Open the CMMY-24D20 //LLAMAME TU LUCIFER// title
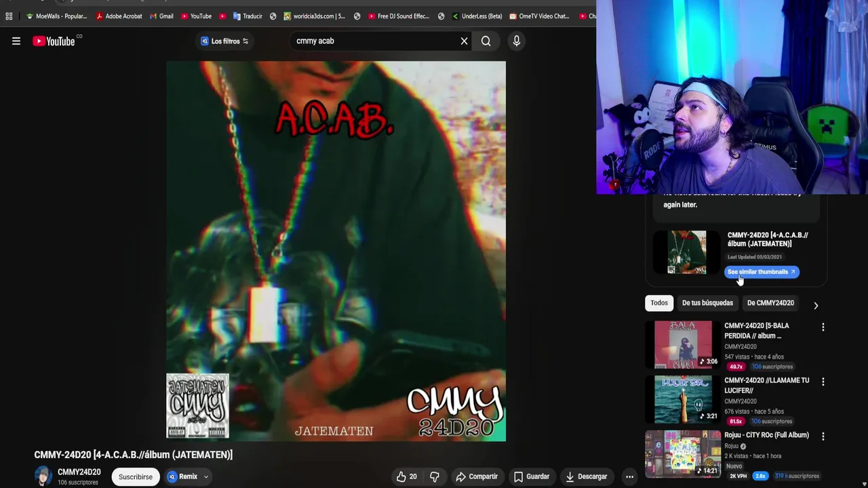Screen dimensions: 868x488 [766, 386]
